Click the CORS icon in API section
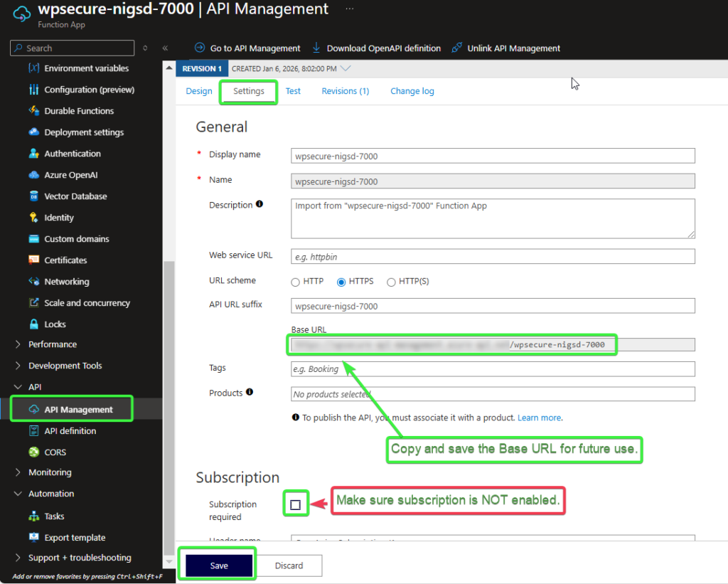This screenshot has width=728, height=584. [33, 452]
